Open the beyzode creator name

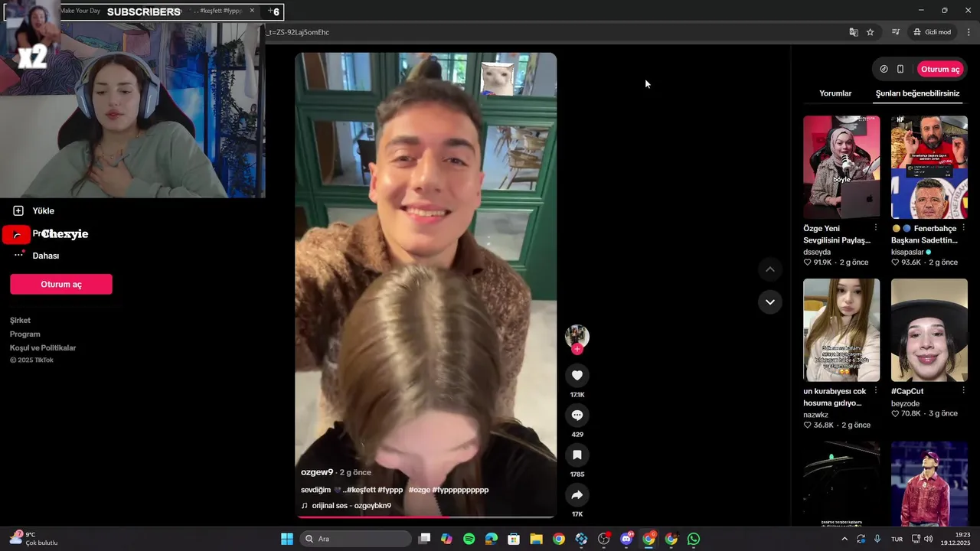point(905,403)
